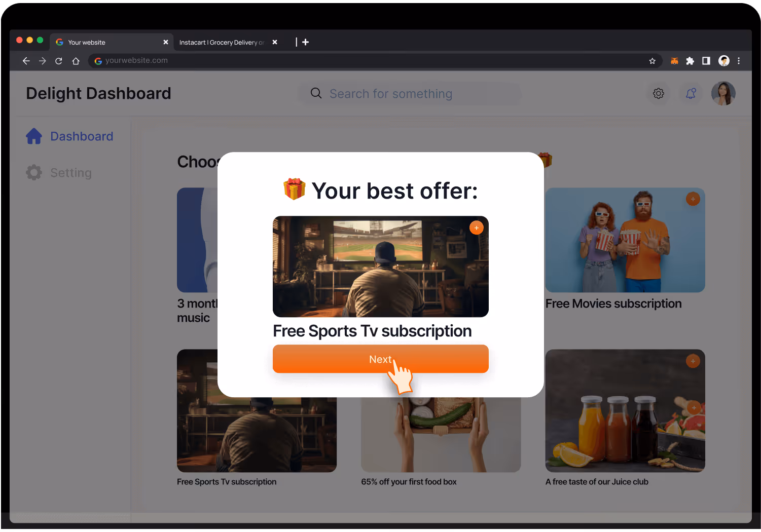This screenshot has height=532, width=761.
Task: Click the Search for something field
Action: [409, 94]
